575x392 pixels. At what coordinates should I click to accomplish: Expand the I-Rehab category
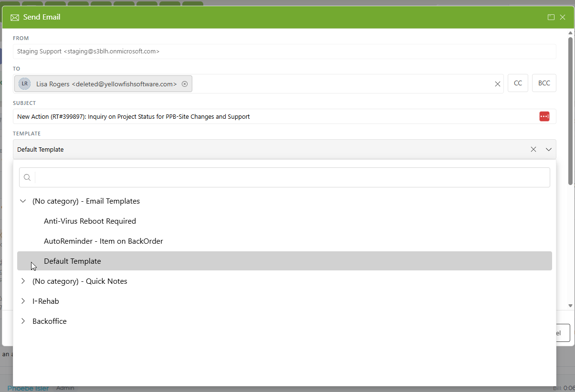[x=22, y=301]
